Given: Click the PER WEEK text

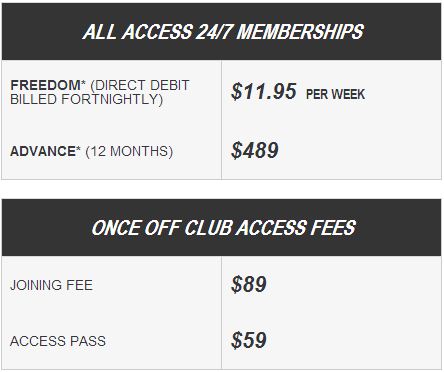Looking at the screenshot, I should coord(335,94).
